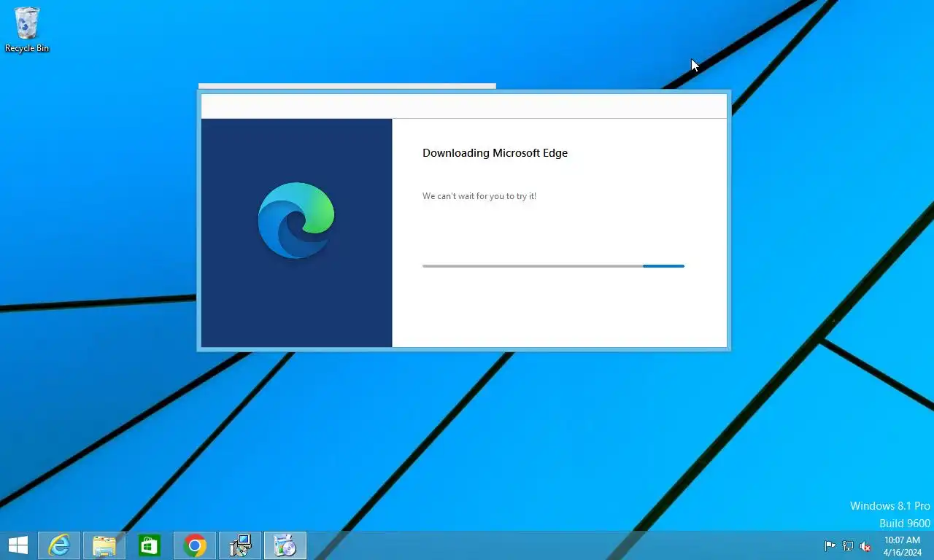The image size is (934, 560).
Task: Open the Action Center flag icon
Action: [830, 546]
